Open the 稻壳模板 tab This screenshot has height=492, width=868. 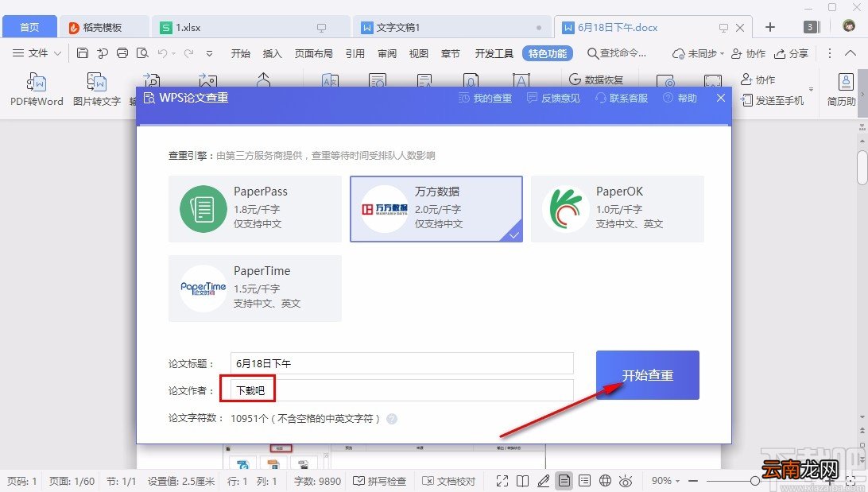pyautogui.click(x=103, y=27)
